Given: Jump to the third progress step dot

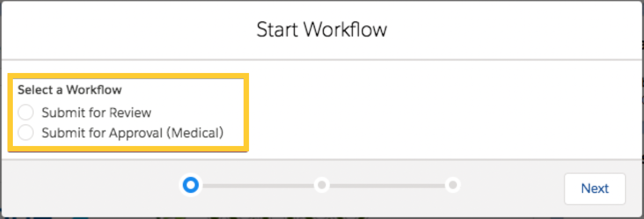Looking at the screenshot, I should [453, 185].
